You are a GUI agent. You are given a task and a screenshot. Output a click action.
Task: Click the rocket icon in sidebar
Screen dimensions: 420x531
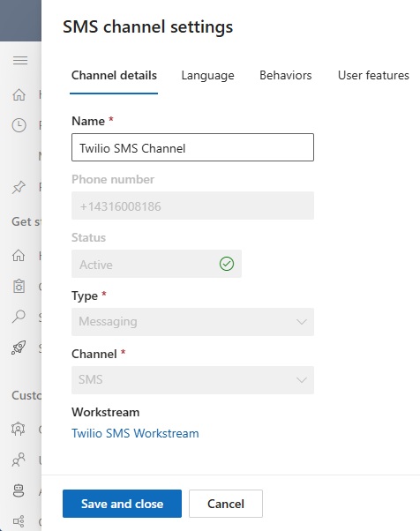pyautogui.click(x=19, y=348)
